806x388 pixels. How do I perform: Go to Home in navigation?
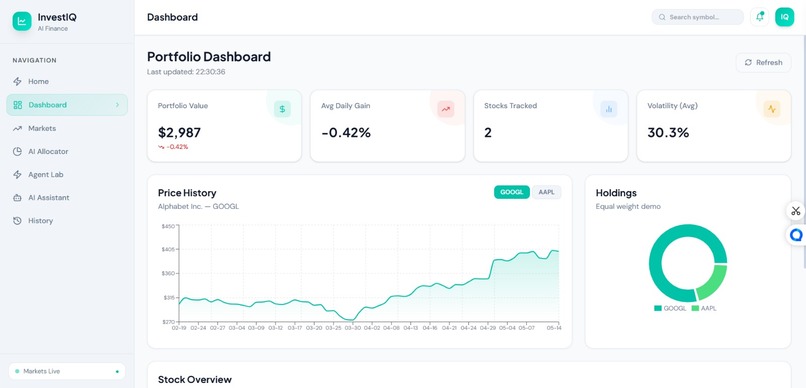pos(67,81)
